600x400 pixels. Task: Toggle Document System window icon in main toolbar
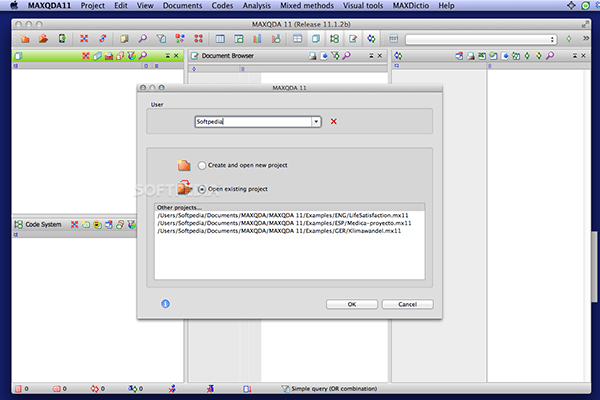point(316,39)
